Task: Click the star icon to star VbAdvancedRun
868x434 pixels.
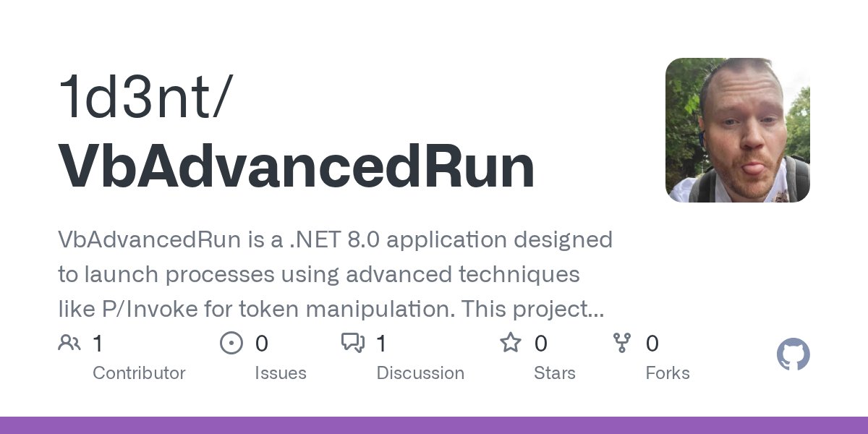Action: click(511, 343)
